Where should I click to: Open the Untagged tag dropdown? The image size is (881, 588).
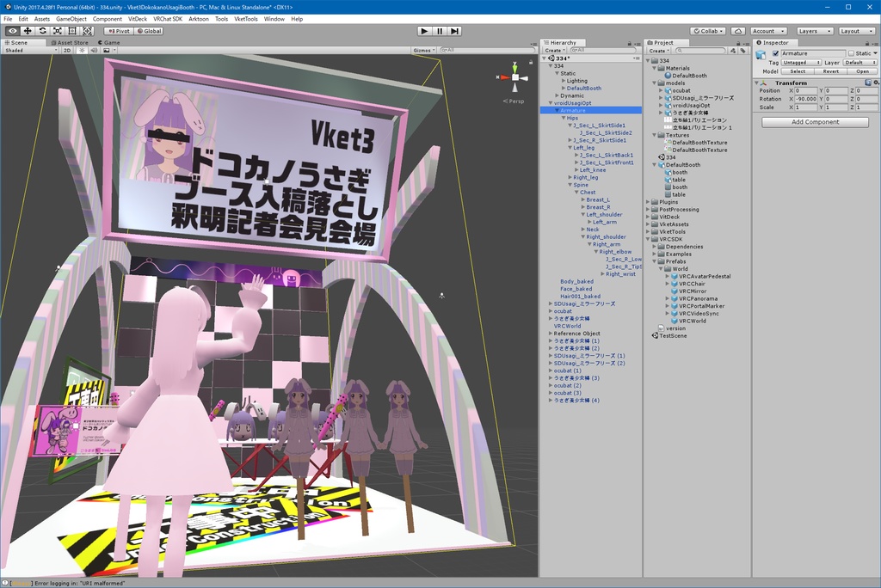click(x=801, y=63)
